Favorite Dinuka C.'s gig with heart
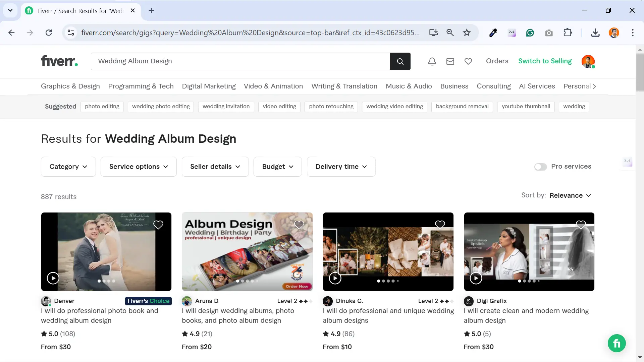Viewport: 644px width, 362px height. tap(440, 225)
